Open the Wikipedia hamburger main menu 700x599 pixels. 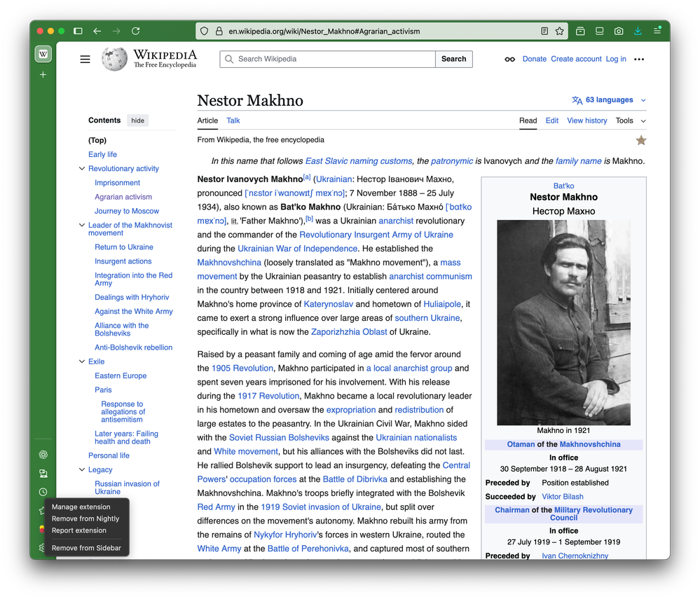(85, 60)
